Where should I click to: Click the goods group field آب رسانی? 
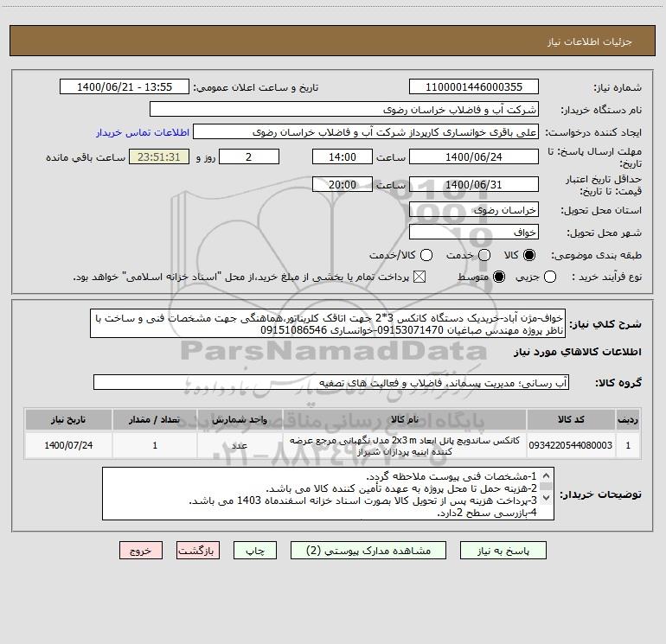(x=331, y=382)
